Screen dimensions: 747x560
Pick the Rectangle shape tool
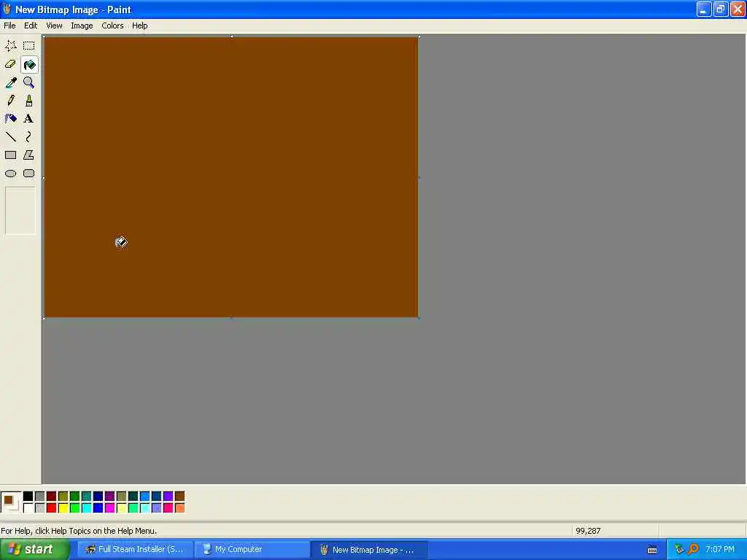click(10, 155)
